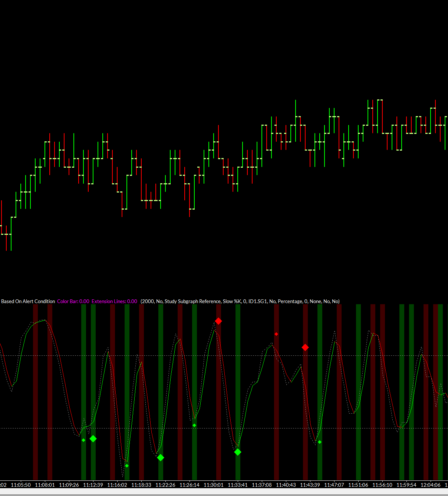Click the 11:12:39 time axis label
This screenshot has width=448, height=496.
coord(93,485)
